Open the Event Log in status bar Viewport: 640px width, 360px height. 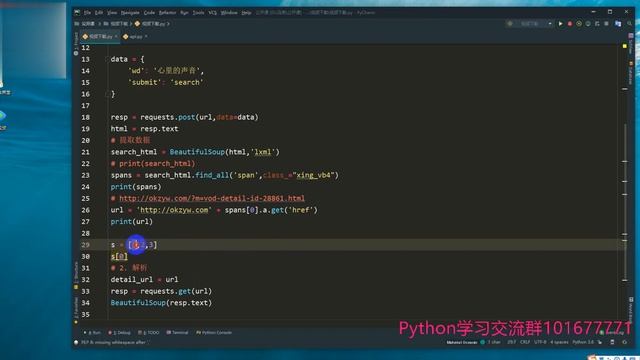coord(612,333)
